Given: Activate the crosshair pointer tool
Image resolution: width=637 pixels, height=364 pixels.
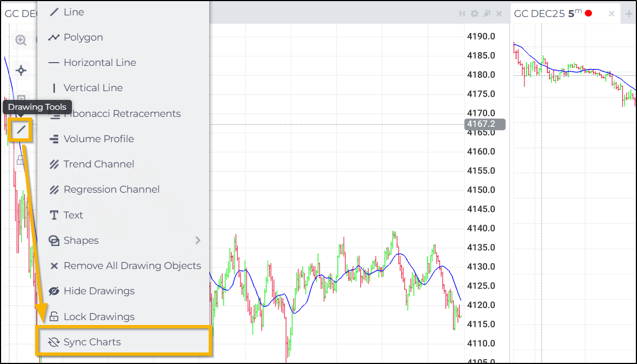Looking at the screenshot, I should (x=21, y=70).
